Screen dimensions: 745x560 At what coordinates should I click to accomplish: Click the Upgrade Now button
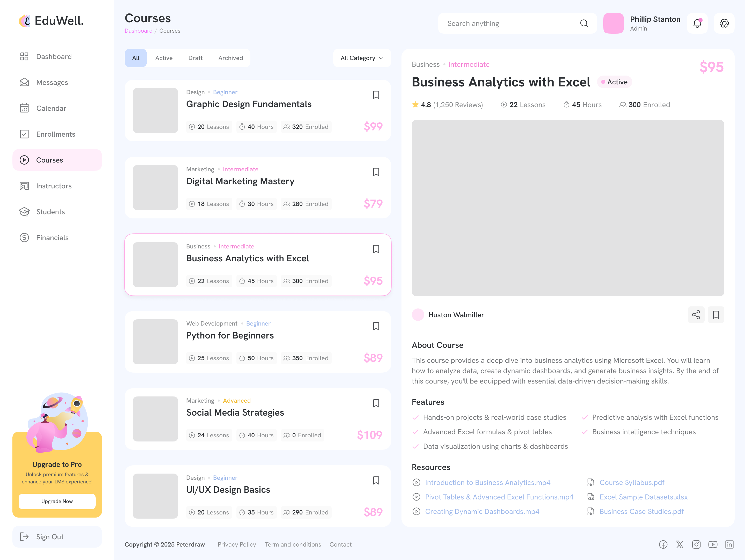coord(57,501)
